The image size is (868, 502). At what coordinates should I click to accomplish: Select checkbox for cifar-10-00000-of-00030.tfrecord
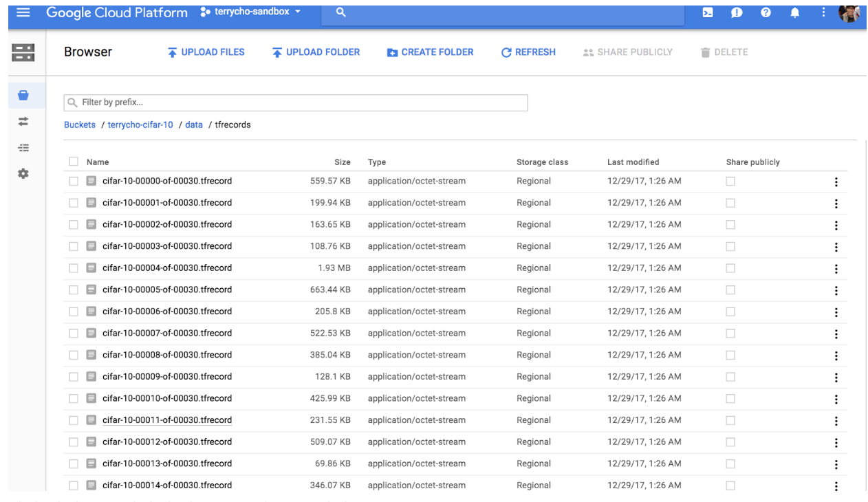[74, 181]
